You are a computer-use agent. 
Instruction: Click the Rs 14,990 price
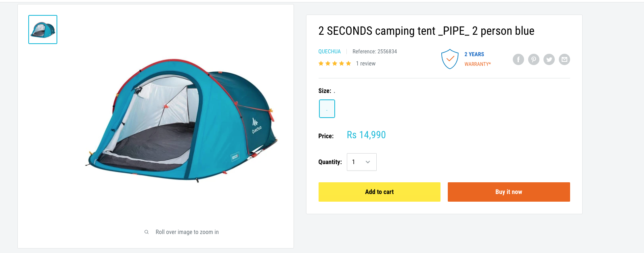366,135
